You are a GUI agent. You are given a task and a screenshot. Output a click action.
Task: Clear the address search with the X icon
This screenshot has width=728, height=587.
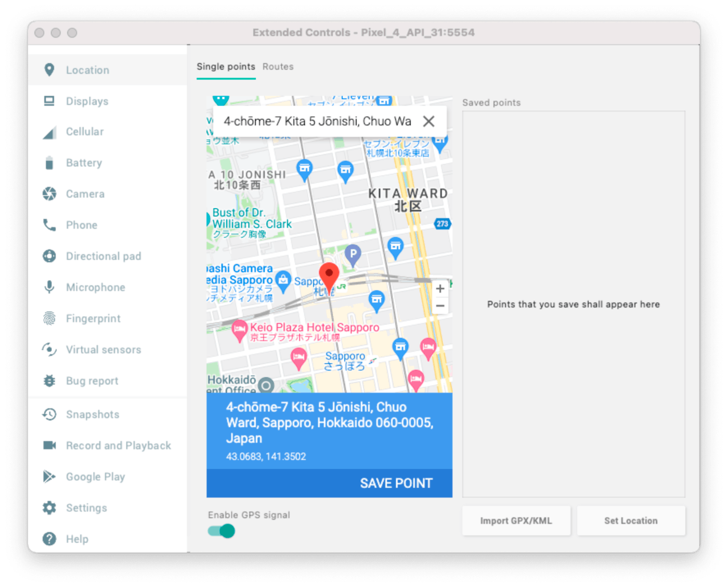[x=429, y=121]
